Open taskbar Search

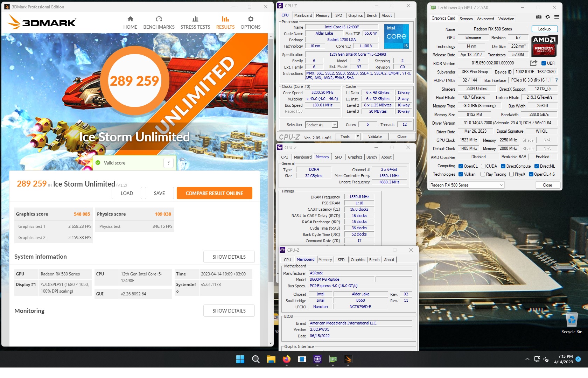click(x=256, y=359)
